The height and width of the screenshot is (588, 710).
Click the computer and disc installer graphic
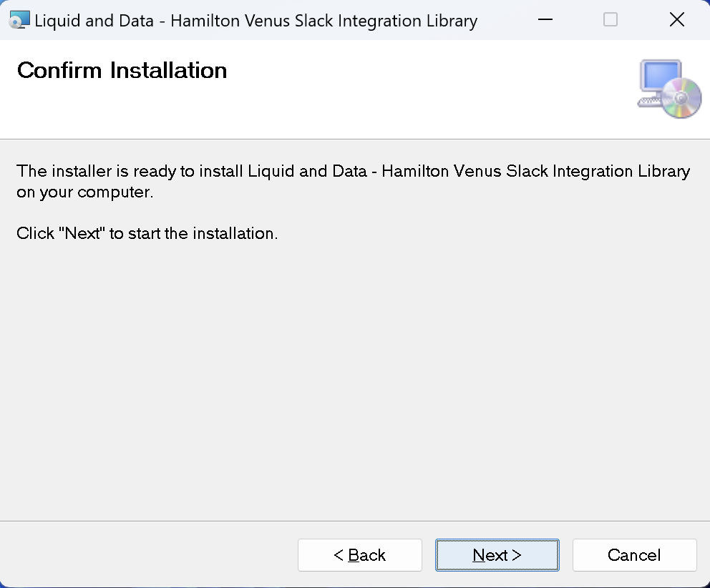(669, 89)
